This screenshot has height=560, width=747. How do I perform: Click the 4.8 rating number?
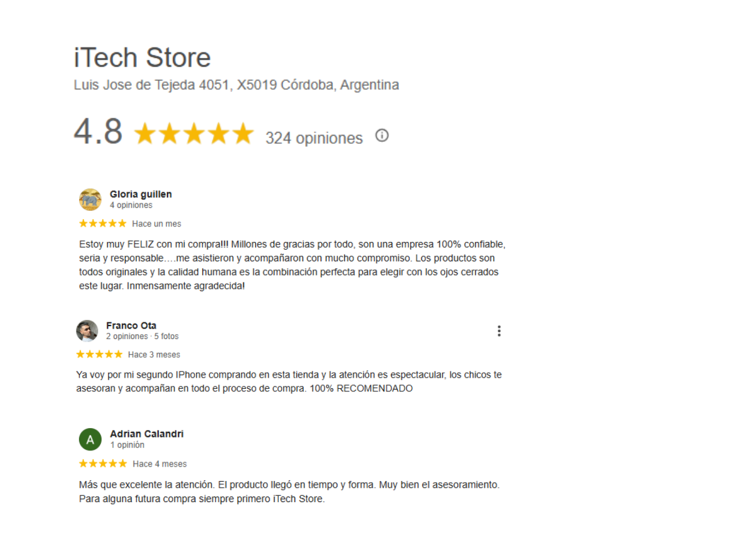click(x=98, y=132)
